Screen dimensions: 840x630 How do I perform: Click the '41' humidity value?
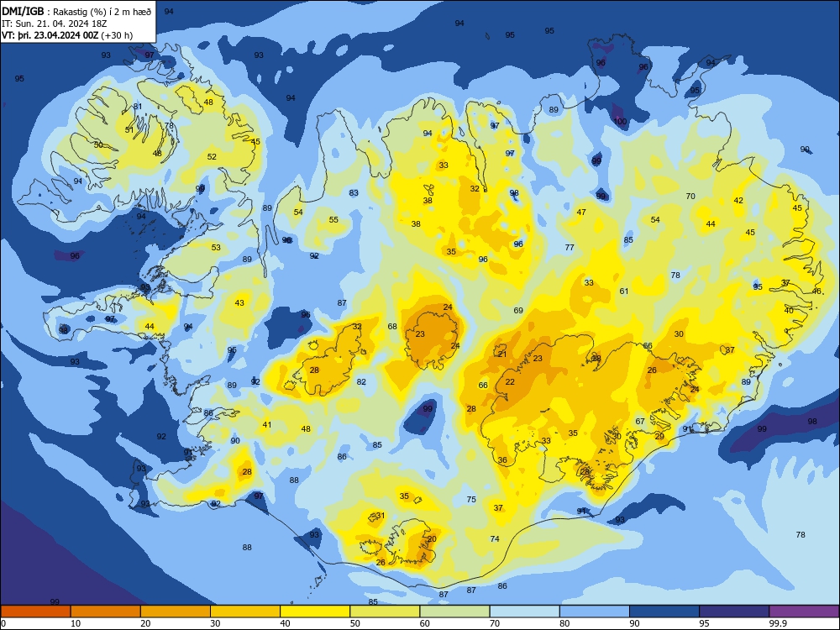tap(267, 425)
